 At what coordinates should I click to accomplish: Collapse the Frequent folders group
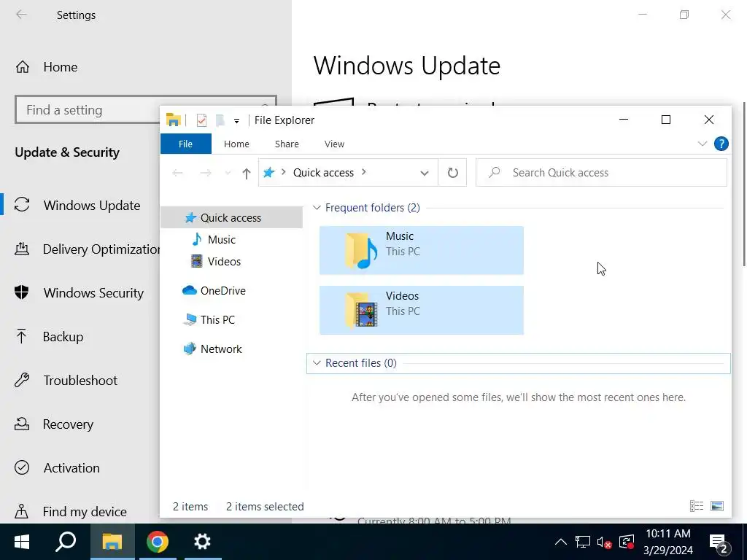(317, 208)
